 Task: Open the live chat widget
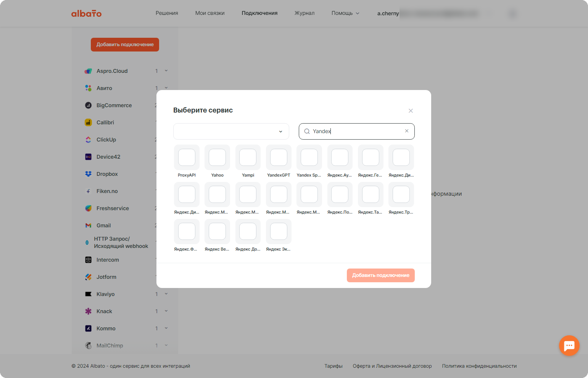pos(569,346)
